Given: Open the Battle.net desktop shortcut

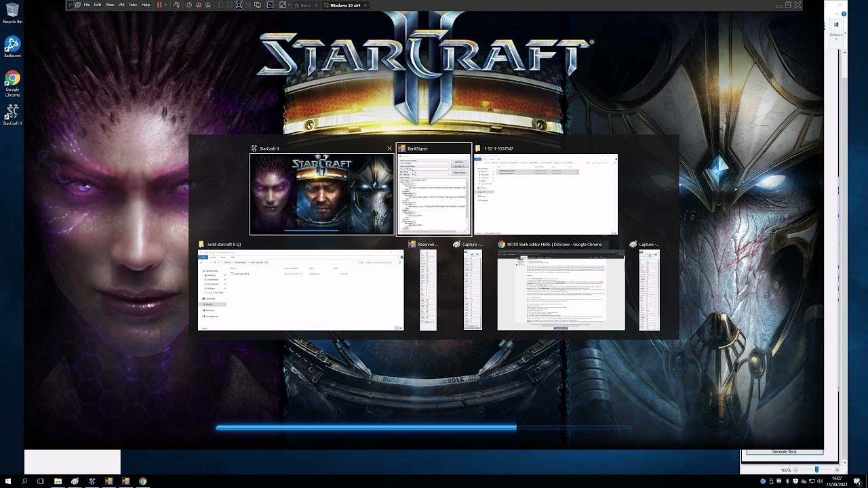Looking at the screenshot, I should [x=12, y=46].
